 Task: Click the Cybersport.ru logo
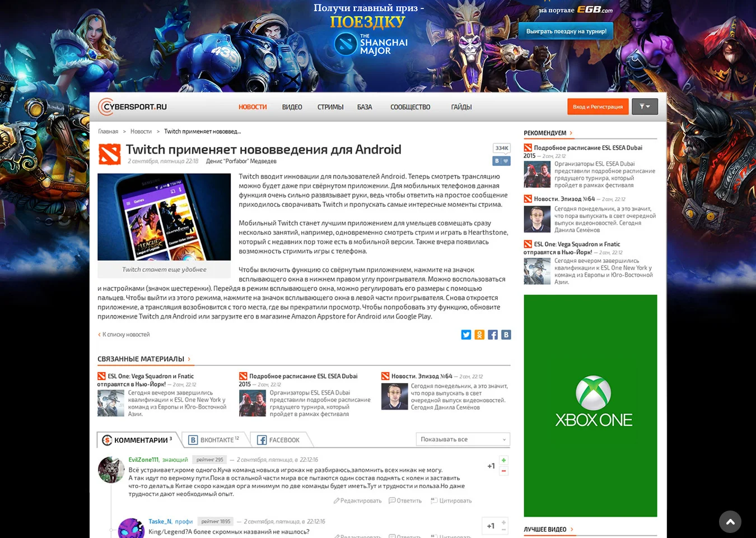(x=132, y=106)
